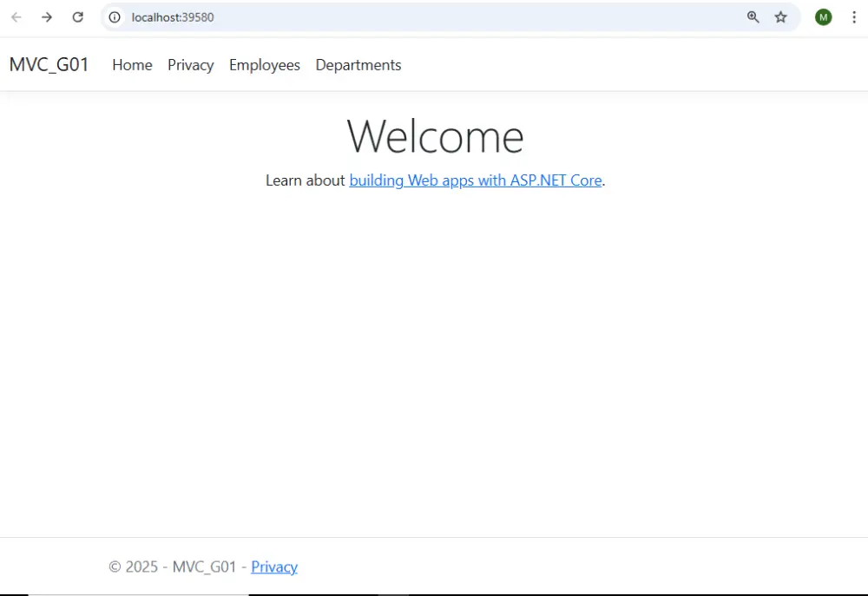Click the forward navigation arrow
Viewport: 868px width, 596px height.
point(47,16)
